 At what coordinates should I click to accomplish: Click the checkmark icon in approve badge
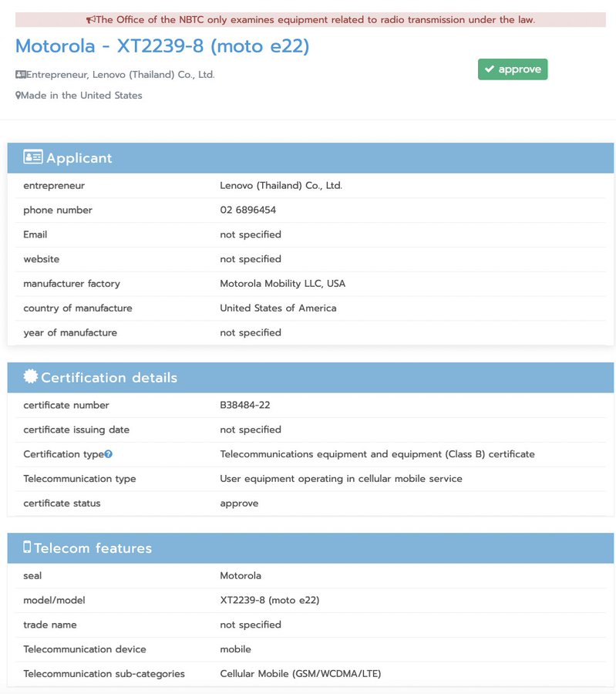click(489, 69)
